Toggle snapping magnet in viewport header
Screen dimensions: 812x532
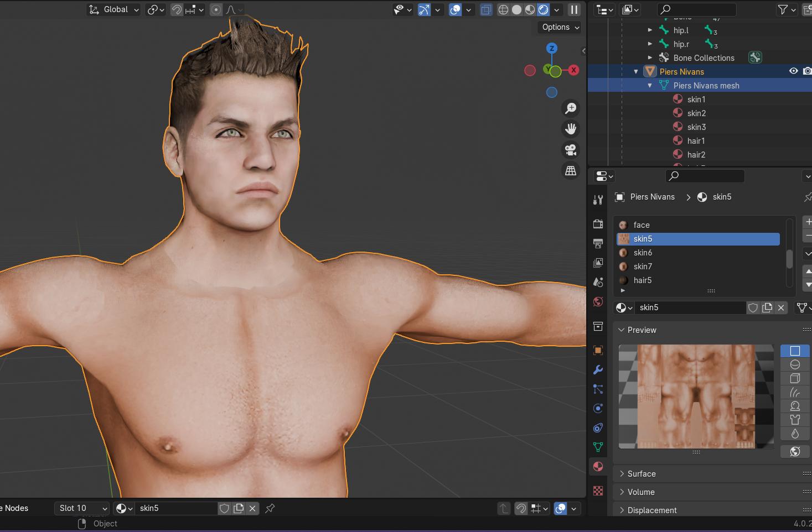pyautogui.click(x=177, y=9)
